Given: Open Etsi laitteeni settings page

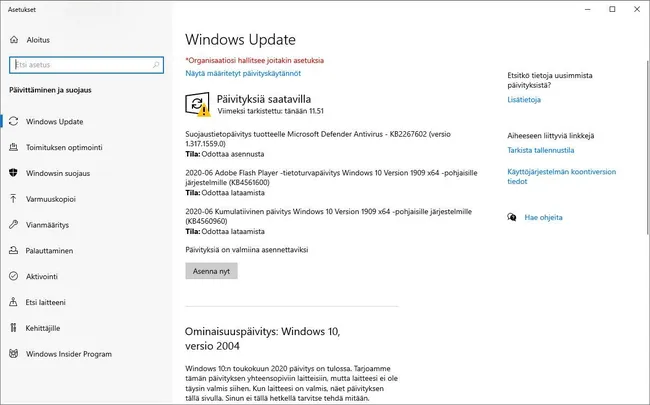Looking at the screenshot, I should (x=46, y=302).
